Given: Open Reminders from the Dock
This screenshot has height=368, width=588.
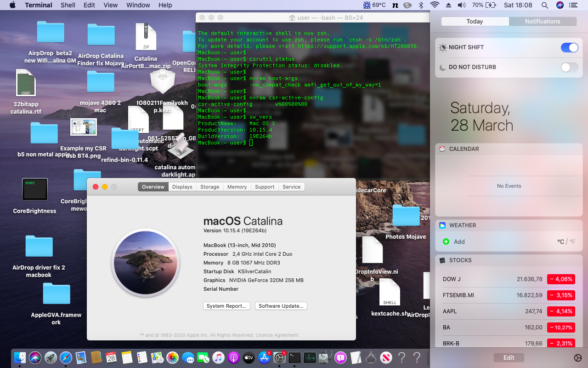Looking at the screenshot, I should pos(142,357).
